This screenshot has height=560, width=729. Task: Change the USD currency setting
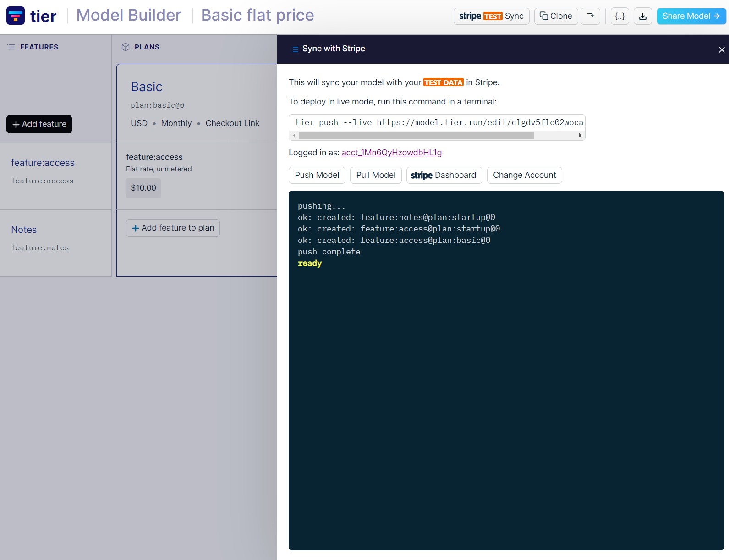139,123
